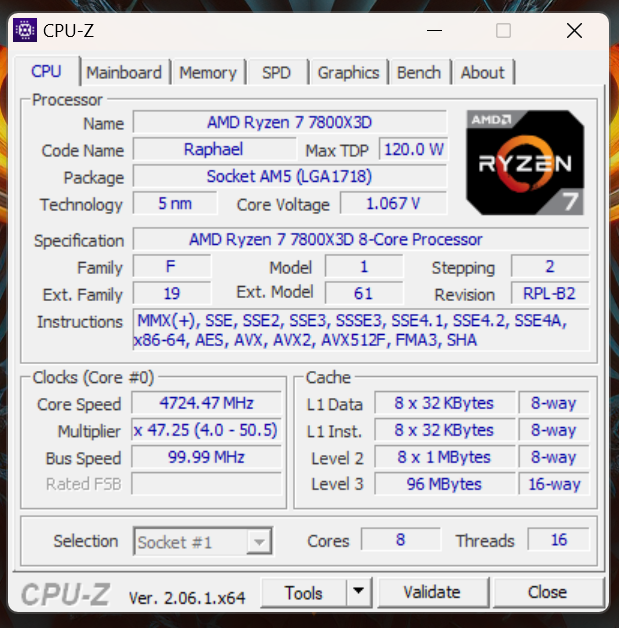Click the Core Speed value field
Viewport: 619px width, 628px height.
click(207, 403)
